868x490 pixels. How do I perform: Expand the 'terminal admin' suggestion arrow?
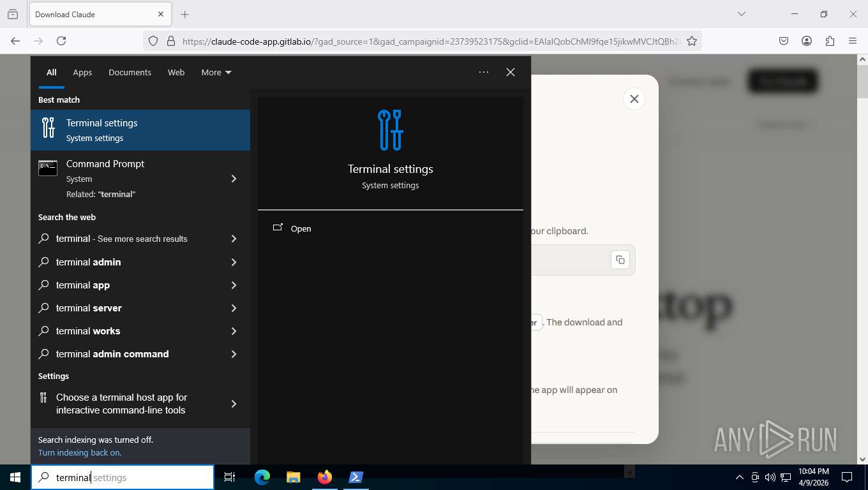click(x=234, y=262)
